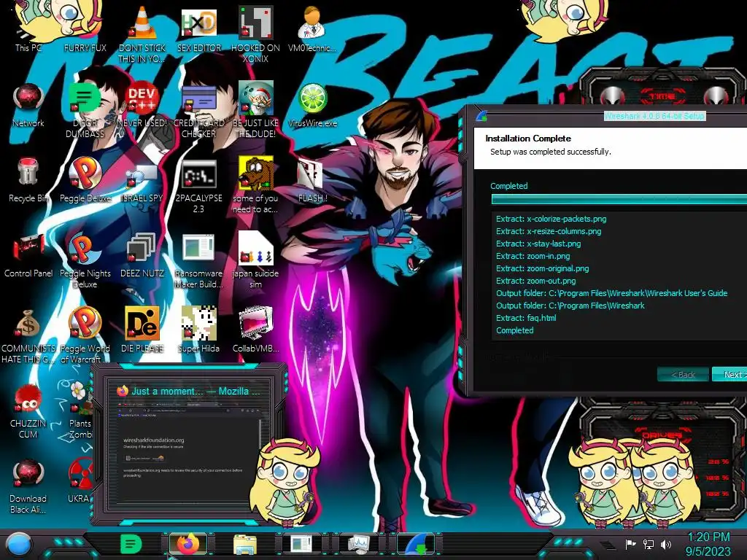
Task: Click the green app icon on taskbar
Action: (131, 544)
